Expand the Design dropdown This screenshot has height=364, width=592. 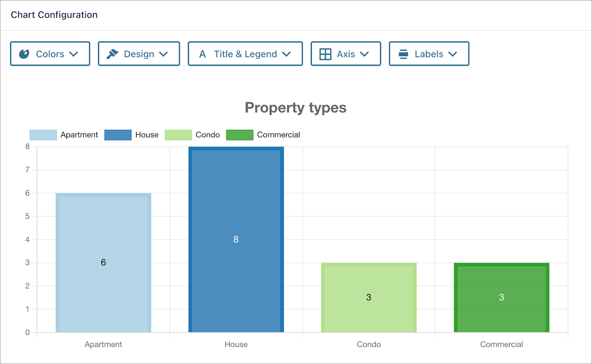[x=139, y=54]
